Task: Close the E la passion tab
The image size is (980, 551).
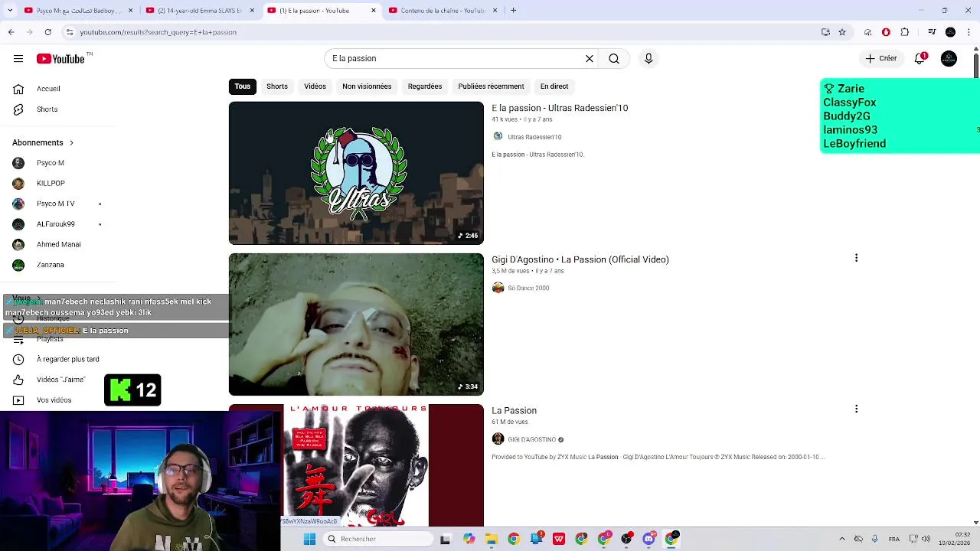Action: coord(374,11)
